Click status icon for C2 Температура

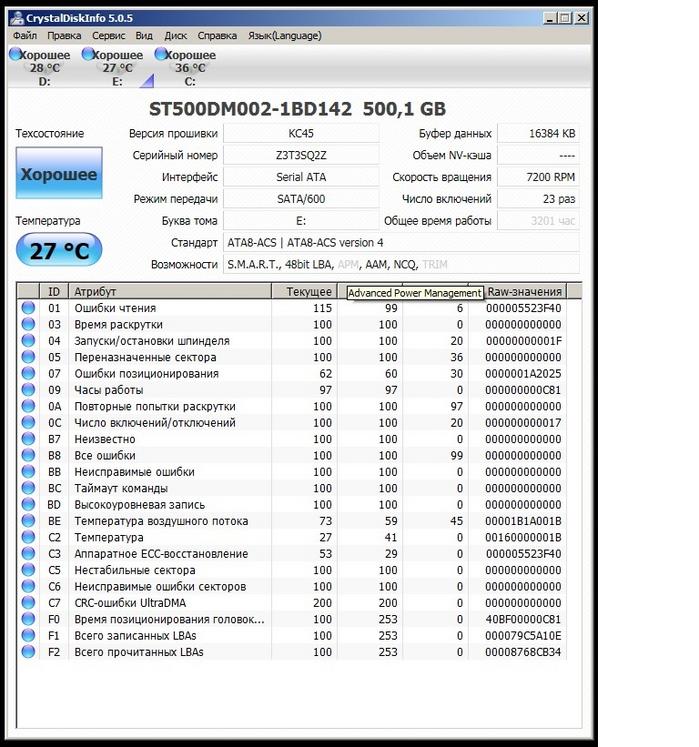point(28,537)
